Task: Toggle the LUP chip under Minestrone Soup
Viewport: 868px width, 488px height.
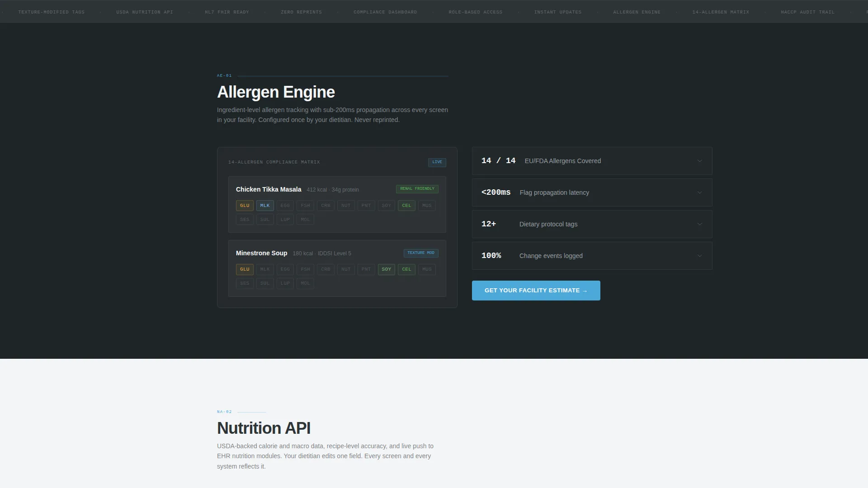Action: 285,283
